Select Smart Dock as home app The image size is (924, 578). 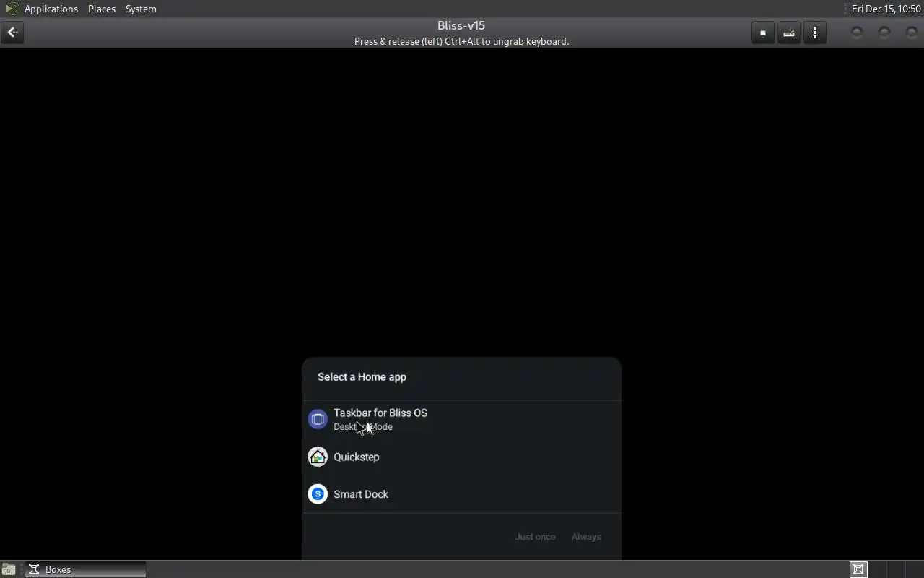pyautogui.click(x=462, y=494)
